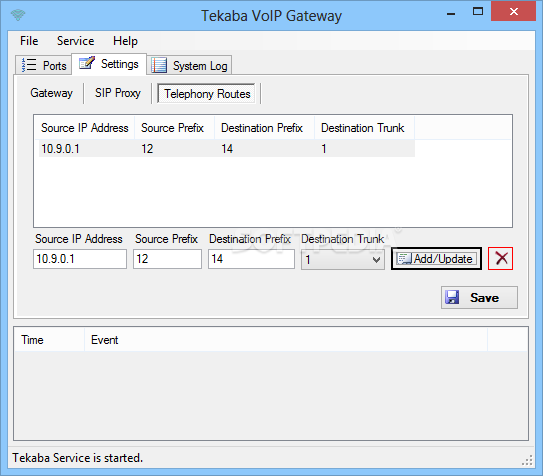The width and height of the screenshot is (543, 476).
Task: Open the SIP Proxy settings section
Action: pyautogui.click(x=118, y=93)
